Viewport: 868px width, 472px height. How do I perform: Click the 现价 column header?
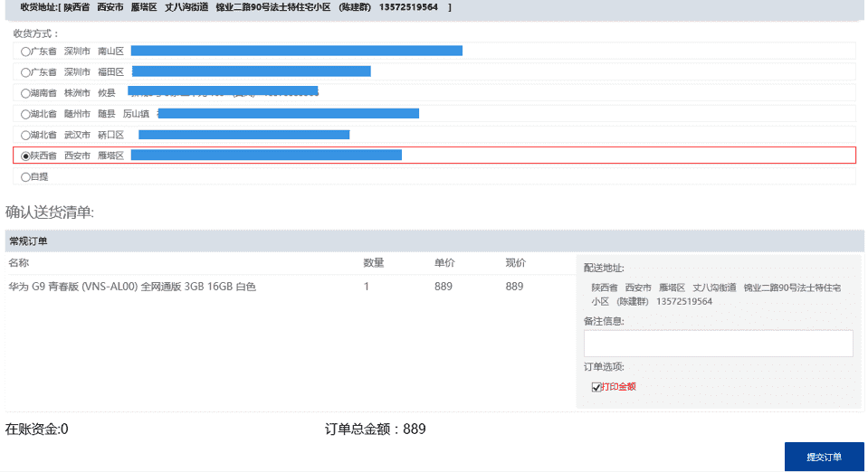pyautogui.click(x=515, y=263)
